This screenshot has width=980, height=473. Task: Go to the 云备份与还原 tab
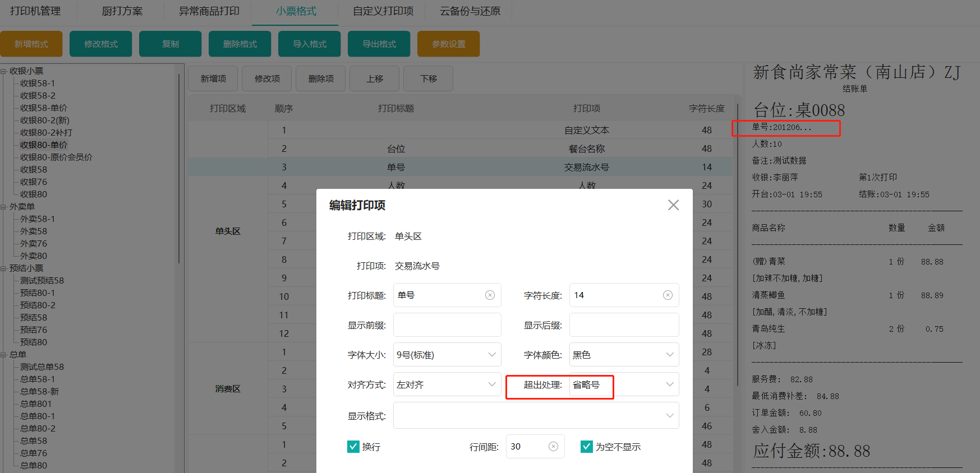[470, 11]
